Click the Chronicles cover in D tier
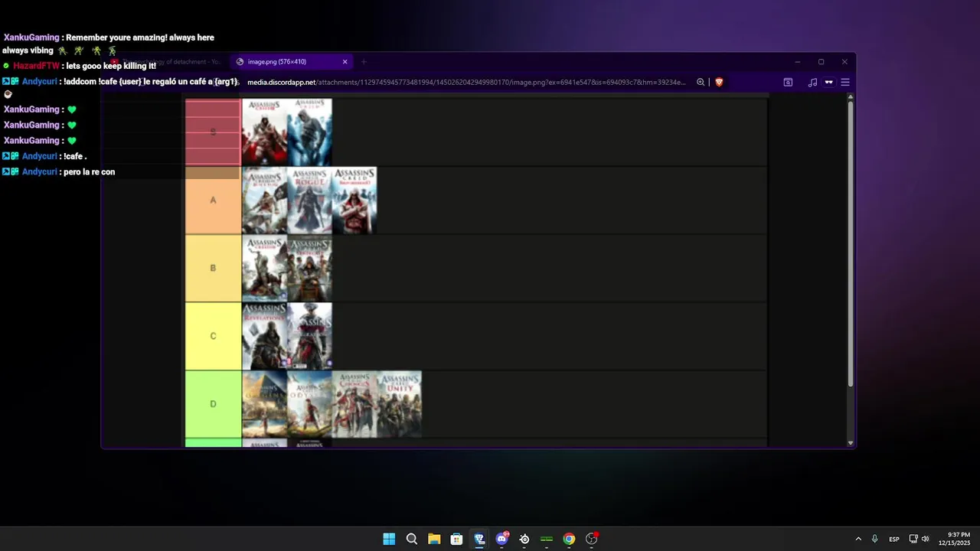980x551 pixels. [354, 404]
